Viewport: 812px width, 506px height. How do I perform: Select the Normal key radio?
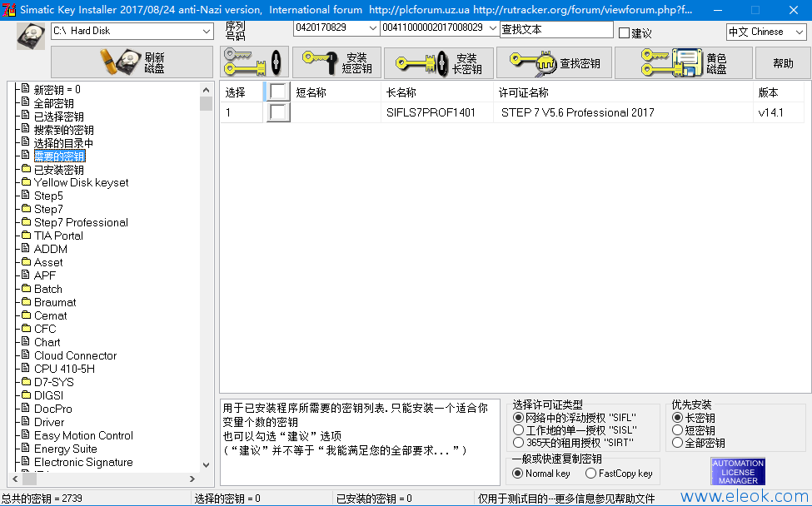point(517,473)
